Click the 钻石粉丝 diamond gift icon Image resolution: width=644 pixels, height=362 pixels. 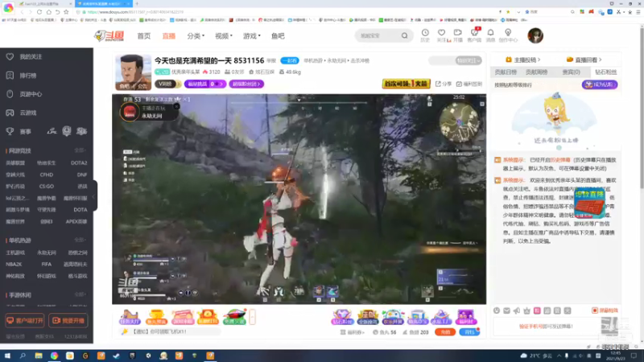[342, 317]
